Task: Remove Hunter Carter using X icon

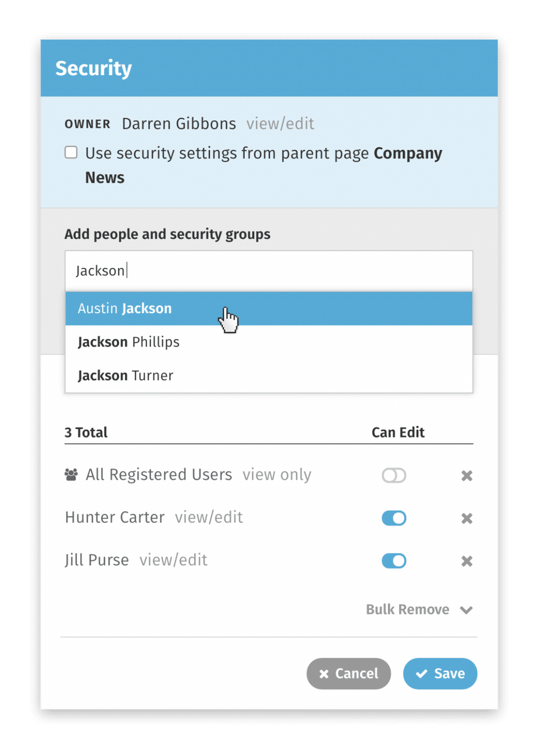Action: coord(467,518)
